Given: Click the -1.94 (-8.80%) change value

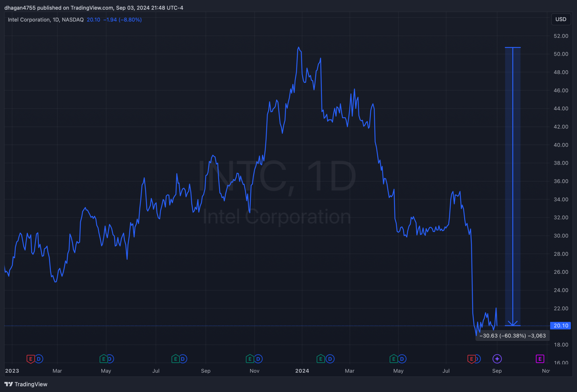Looking at the screenshot, I should 122,20.
